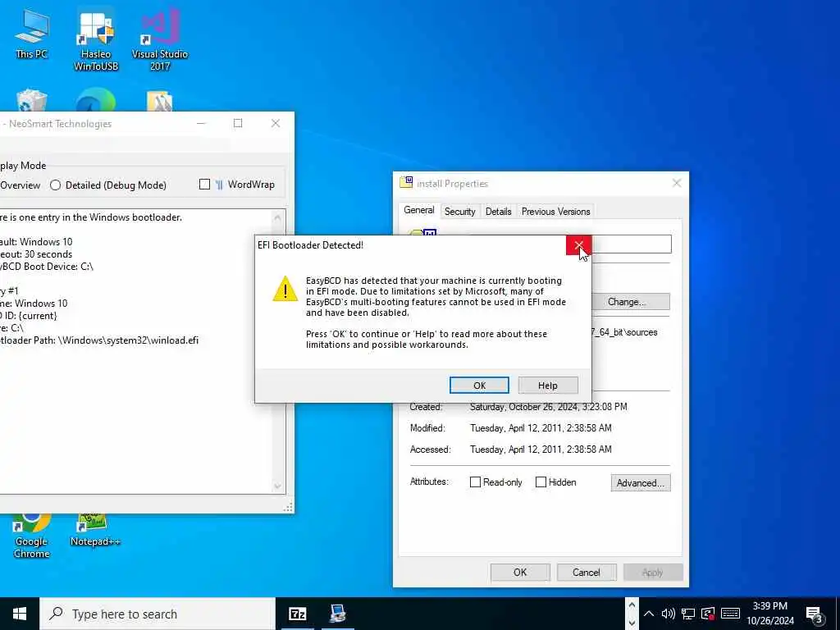840x630 pixels.
Task: Minimize the NeoSmart Technologies window
Action: [202, 123]
